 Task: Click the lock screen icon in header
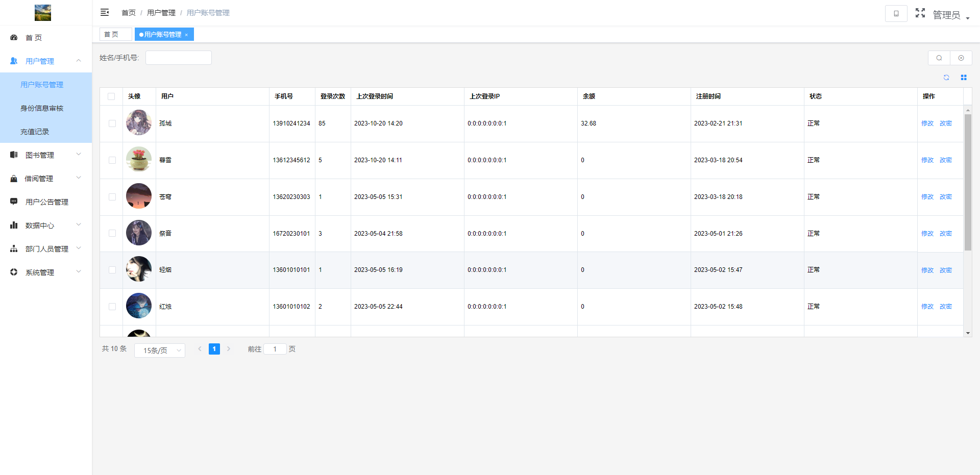pos(896,13)
